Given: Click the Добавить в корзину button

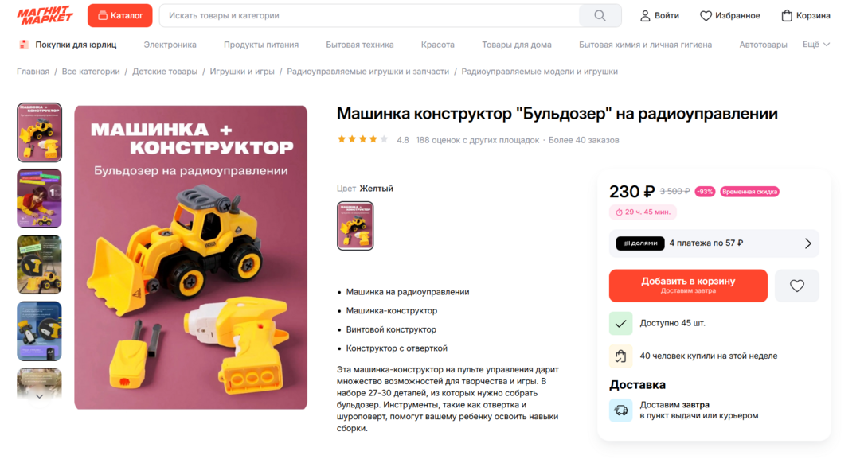Looking at the screenshot, I should click(688, 286).
